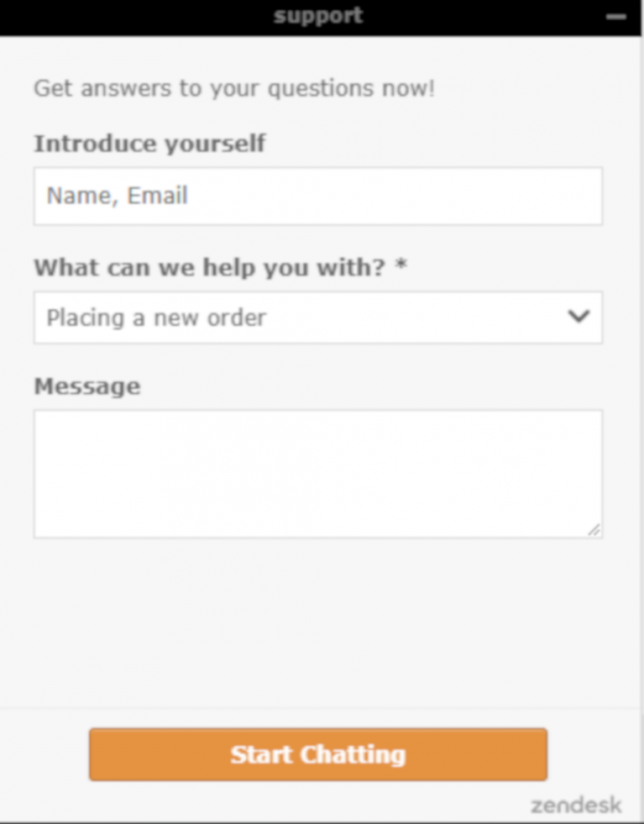Image resolution: width=644 pixels, height=824 pixels.
Task: Click inside the Message text area
Action: [317, 473]
